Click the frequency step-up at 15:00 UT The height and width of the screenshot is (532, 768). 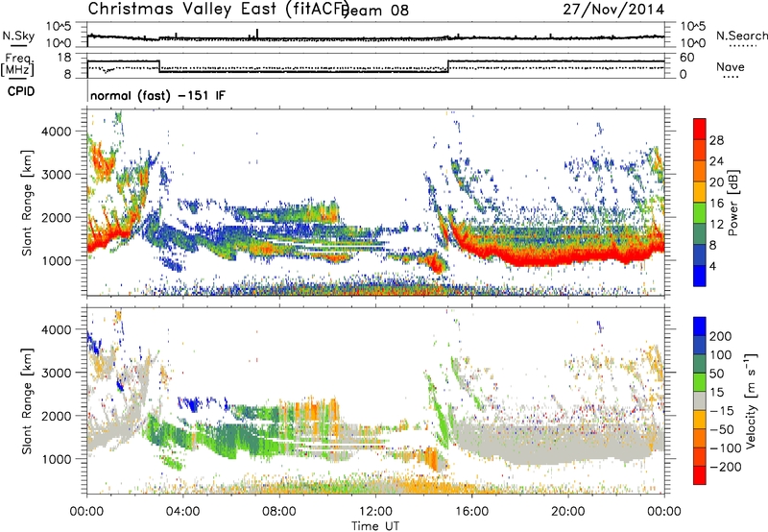coord(448,66)
